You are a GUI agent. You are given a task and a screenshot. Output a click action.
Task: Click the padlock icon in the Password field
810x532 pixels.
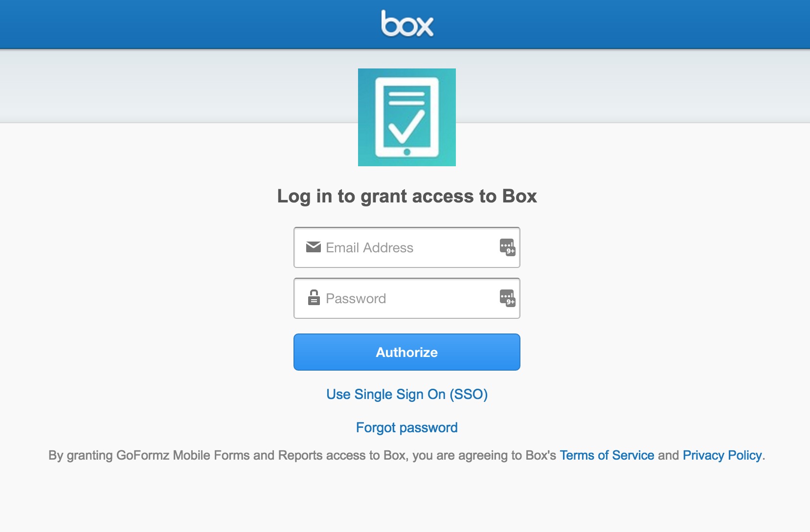(314, 297)
